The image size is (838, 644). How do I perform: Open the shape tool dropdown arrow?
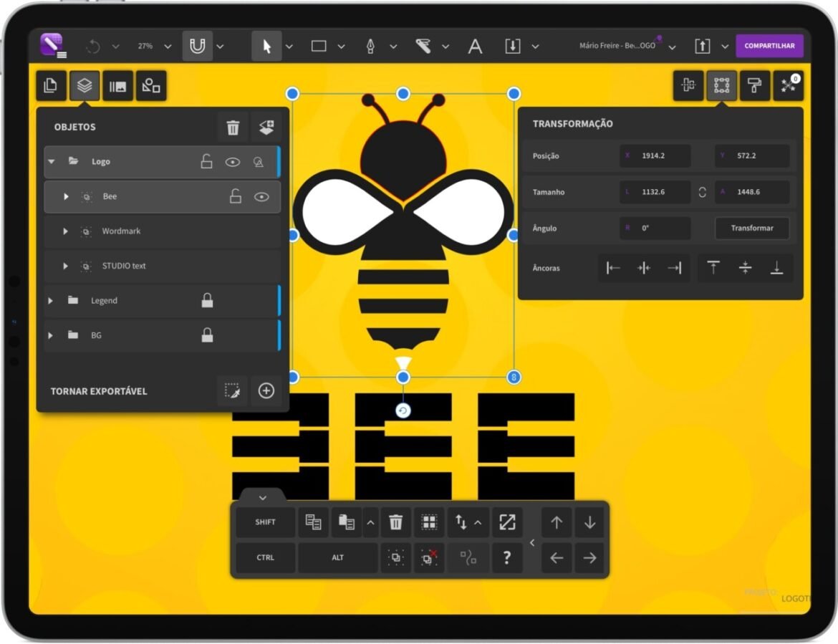(341, 47)
